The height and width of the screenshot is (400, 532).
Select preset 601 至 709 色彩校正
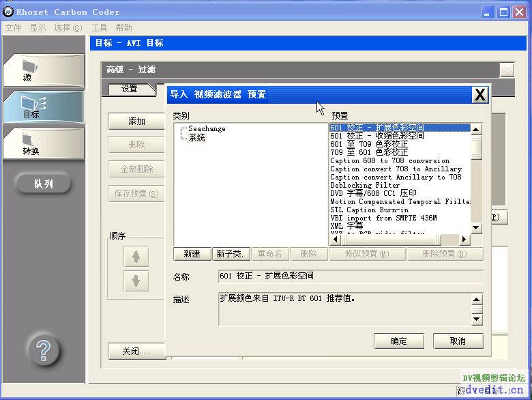point(400,144)
